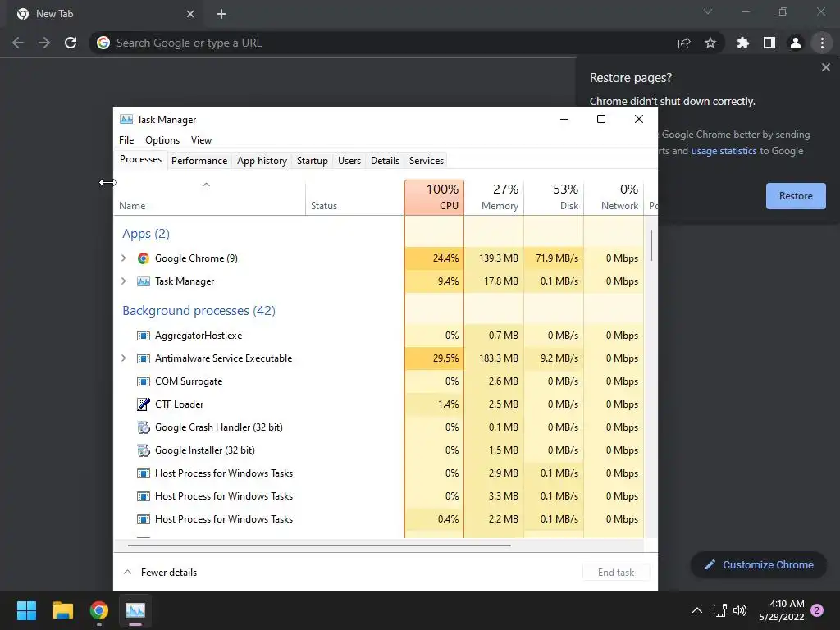Screen dimensions: 840x630
Task: Click the CTF Loader pen icon
Action: click(143, 404)
